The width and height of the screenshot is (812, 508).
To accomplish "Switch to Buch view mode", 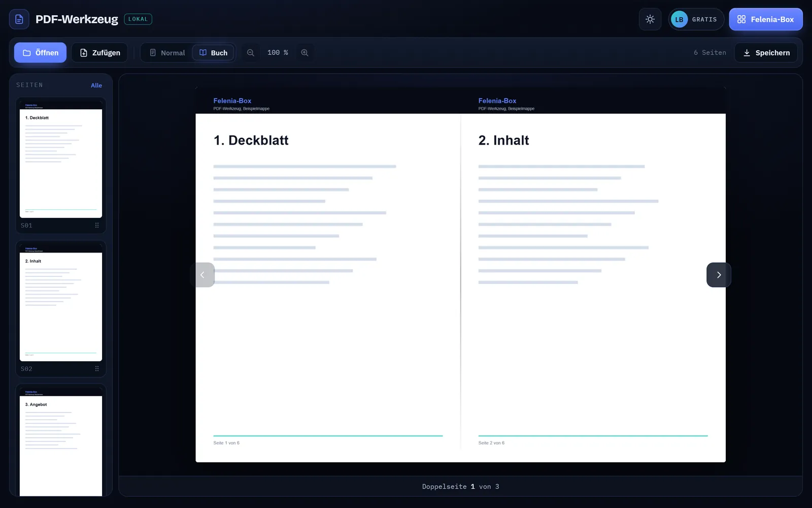I will point(213,52).
